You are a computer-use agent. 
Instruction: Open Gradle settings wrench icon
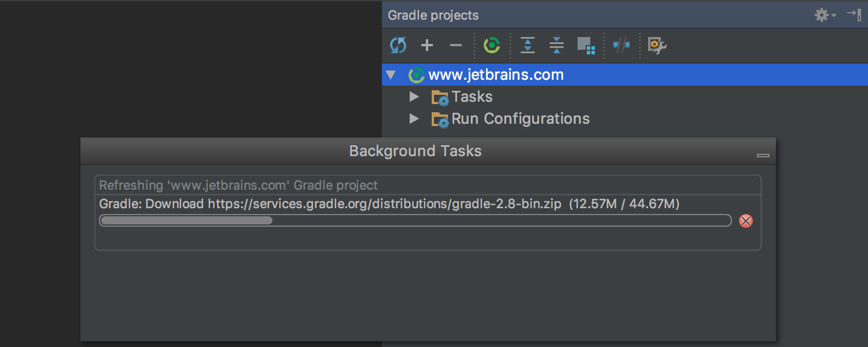657,46
